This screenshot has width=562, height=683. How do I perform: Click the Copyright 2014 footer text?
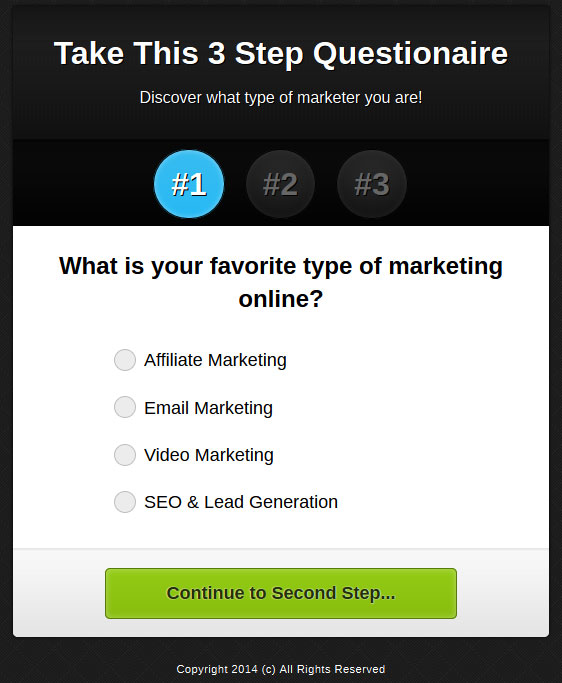click(x=281, y=669)
